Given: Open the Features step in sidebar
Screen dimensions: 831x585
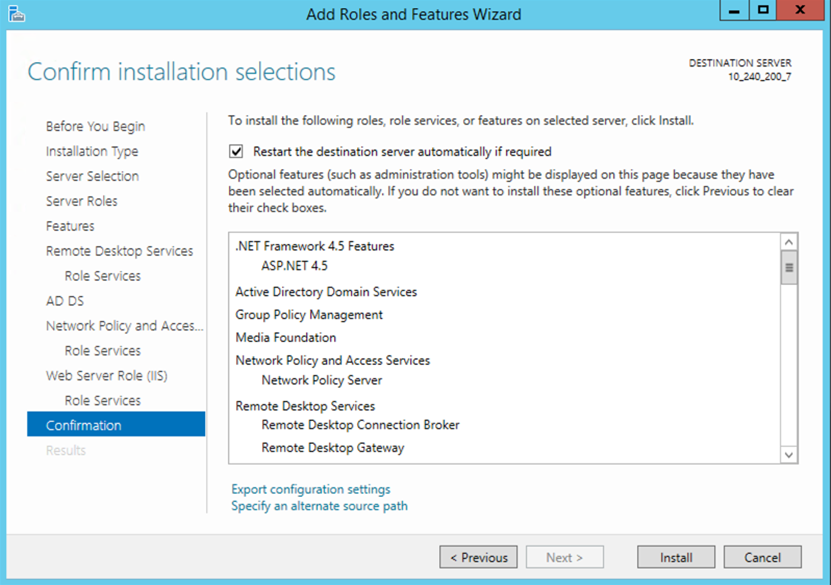Looking at the screenshot, I should tap(70, 226).
